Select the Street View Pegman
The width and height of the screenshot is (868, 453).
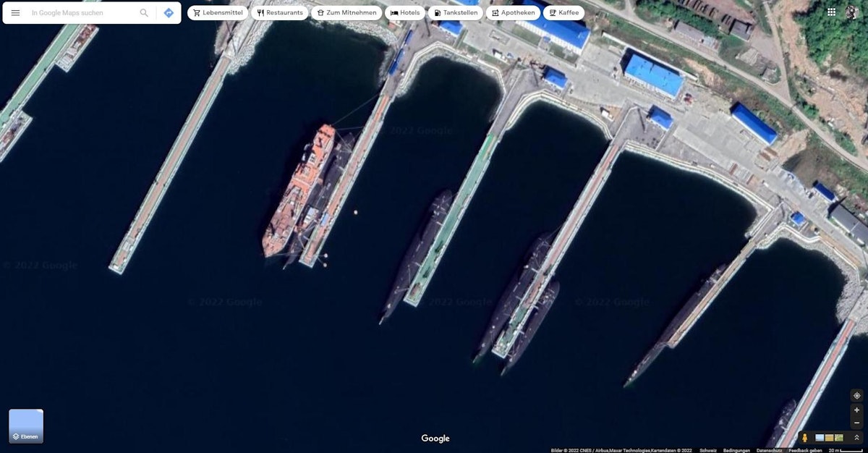(x=804, y=438)
